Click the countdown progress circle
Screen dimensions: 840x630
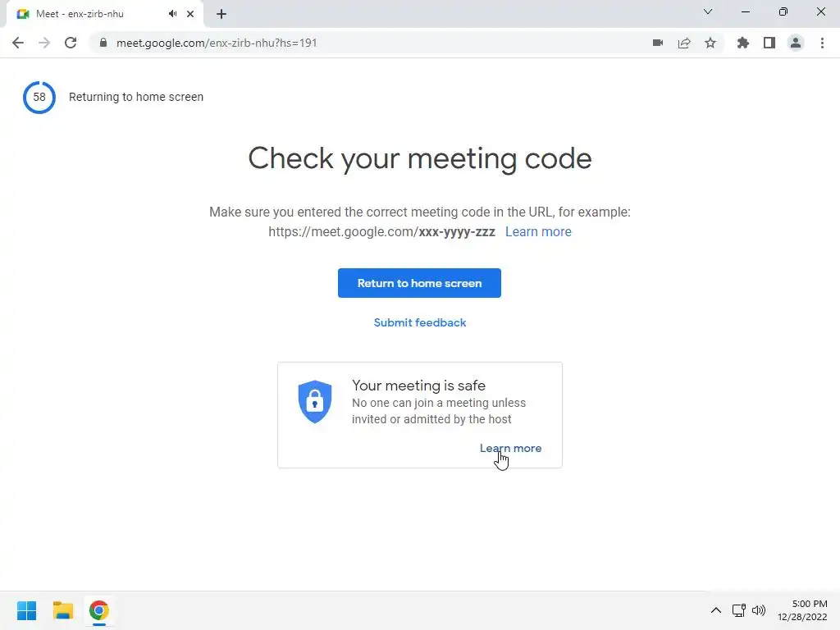pyautogui.click(x=39, y=97)
